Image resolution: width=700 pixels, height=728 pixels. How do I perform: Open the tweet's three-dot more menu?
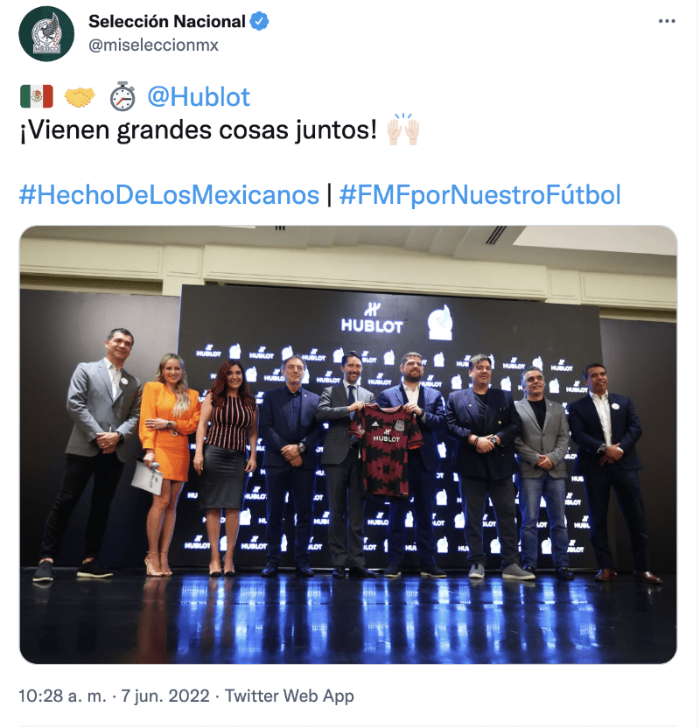pyautogui.click(x=667, y=21)
